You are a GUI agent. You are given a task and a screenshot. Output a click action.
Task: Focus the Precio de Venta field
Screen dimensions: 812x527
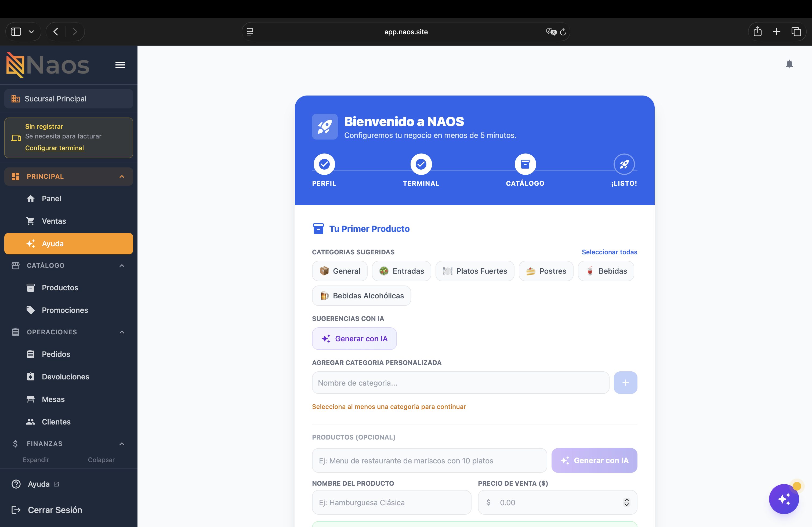(x=557, y=503)
